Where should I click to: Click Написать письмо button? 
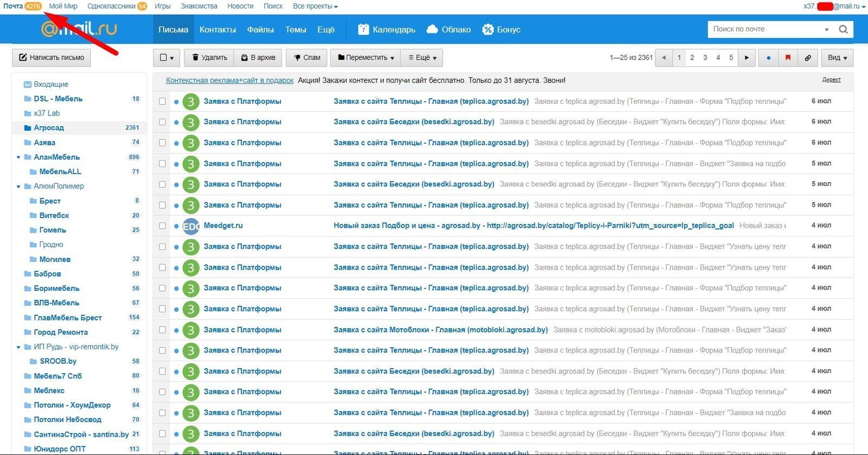(x=52, y=57)
